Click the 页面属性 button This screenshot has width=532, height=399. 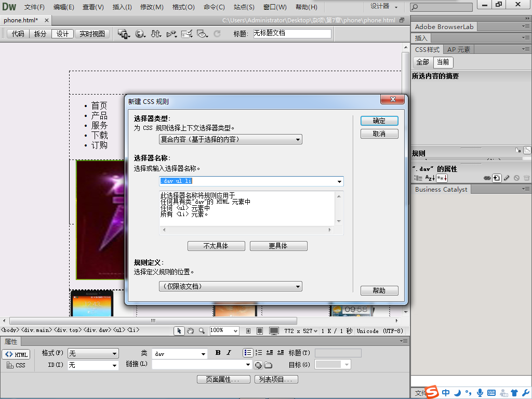pos(223,379)
